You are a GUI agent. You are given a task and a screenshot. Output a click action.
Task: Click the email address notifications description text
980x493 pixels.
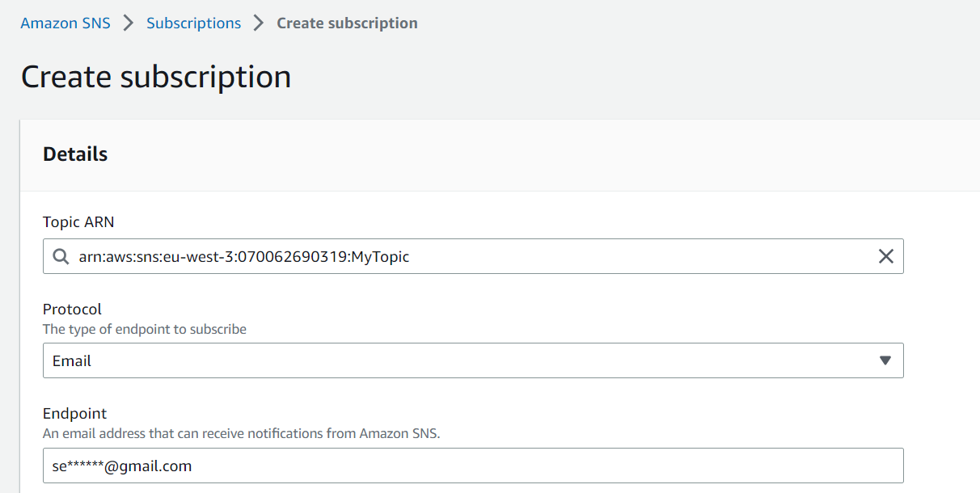click(241, 434)
